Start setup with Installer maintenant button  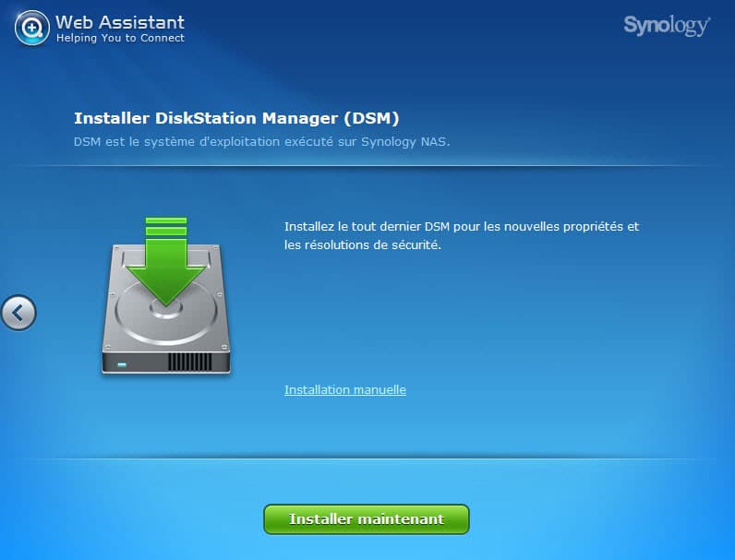tap(366, 519)
